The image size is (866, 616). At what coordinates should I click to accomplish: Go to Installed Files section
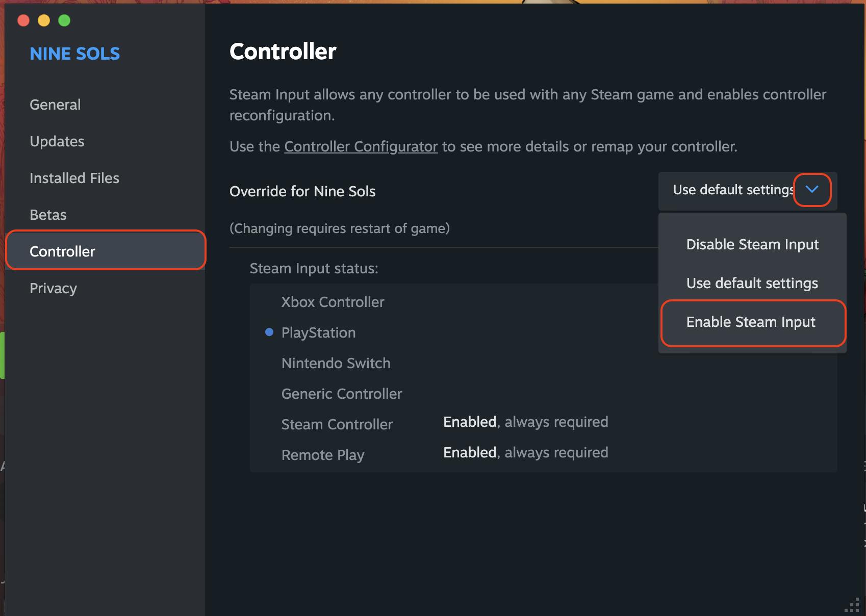point(74,178)
